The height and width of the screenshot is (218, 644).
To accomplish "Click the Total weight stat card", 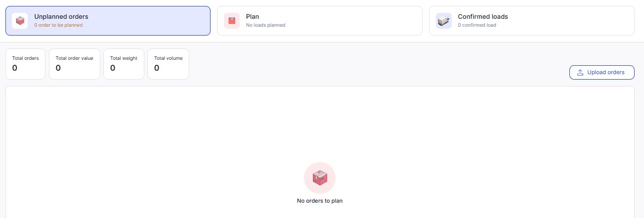I will 124,64.
